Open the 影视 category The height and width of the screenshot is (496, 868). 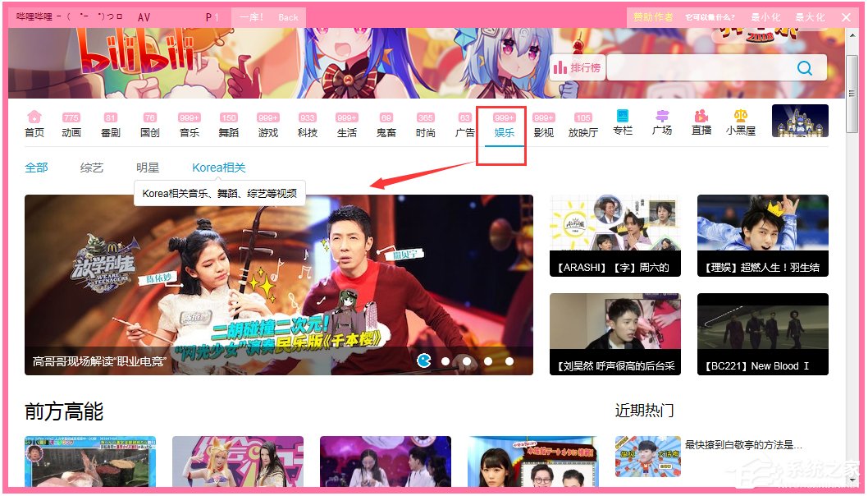[x=544, y=125]
